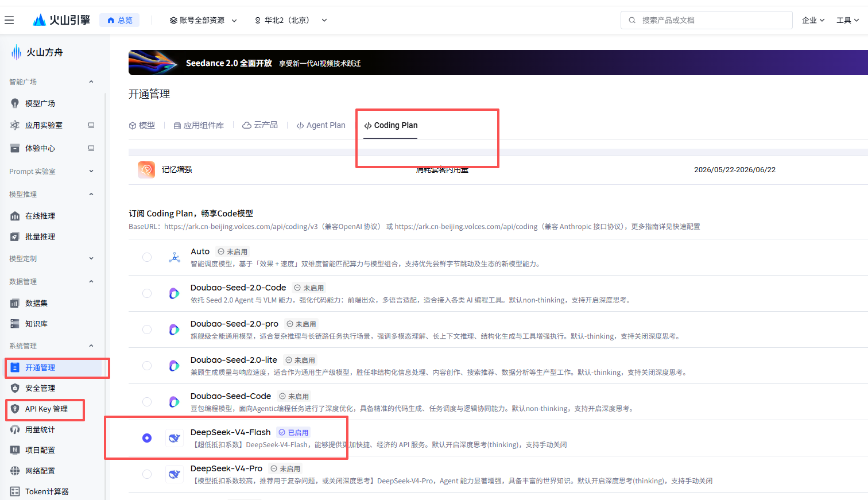
Task: Open 在线推理 via its icon
Action: 15,216
